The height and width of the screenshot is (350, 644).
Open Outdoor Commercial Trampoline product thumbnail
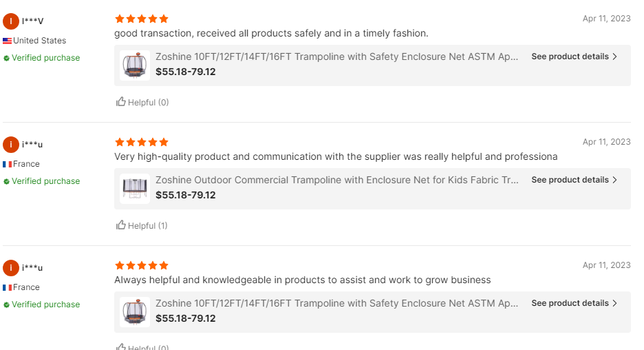(135, 189)
